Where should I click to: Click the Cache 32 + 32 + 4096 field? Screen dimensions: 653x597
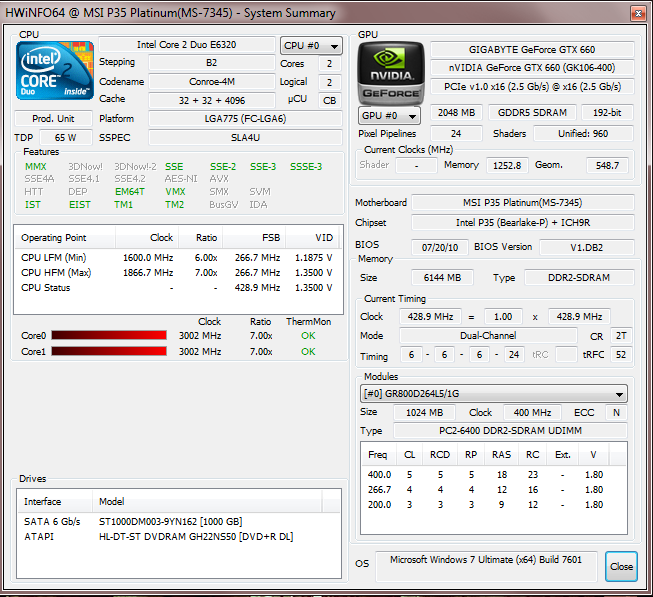[212, 100]
